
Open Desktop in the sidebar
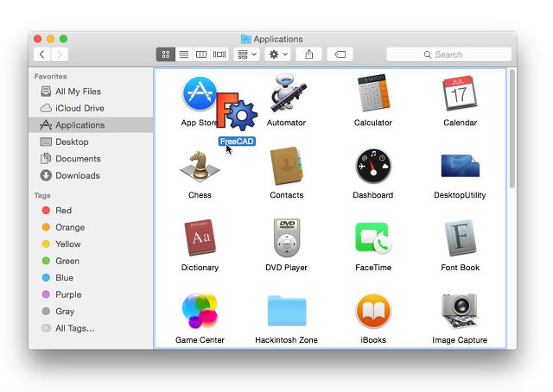[x=91, y=142]
